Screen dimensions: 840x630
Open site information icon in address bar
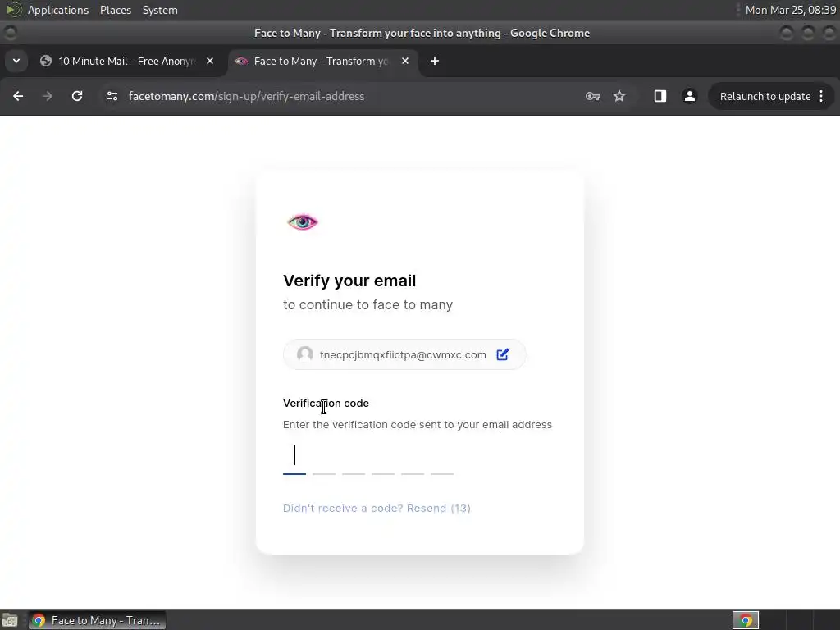(x=112, y=96)
